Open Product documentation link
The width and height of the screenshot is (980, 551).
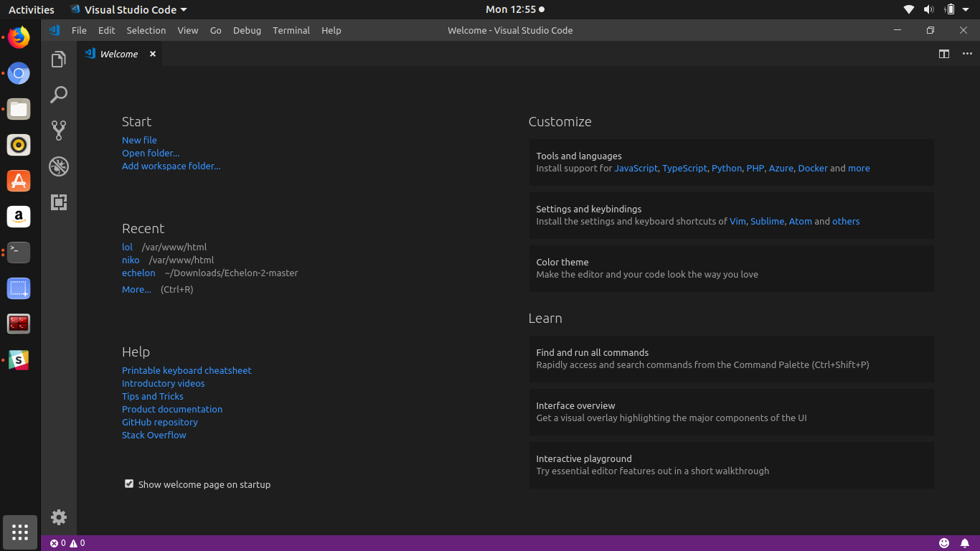172,409
